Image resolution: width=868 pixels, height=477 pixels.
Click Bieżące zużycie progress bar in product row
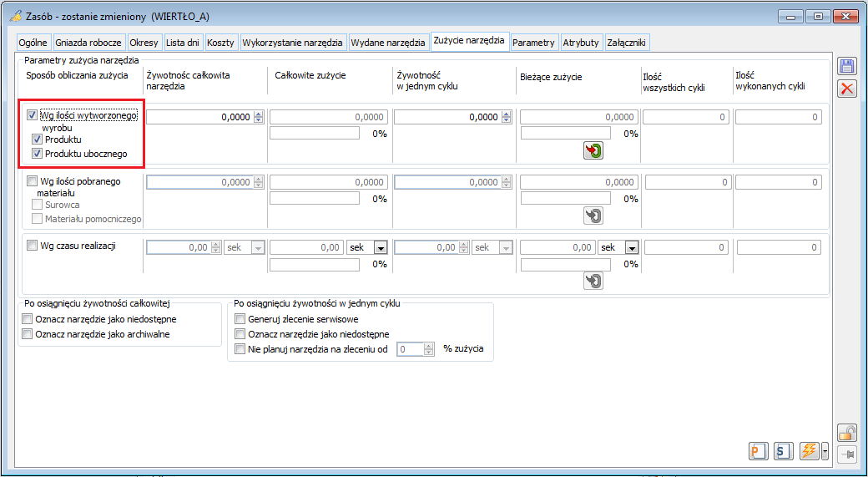point(566,133)
